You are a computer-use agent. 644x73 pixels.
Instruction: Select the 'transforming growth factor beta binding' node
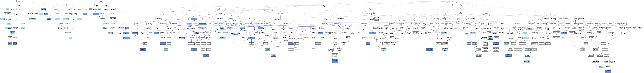tap(49, 19)
